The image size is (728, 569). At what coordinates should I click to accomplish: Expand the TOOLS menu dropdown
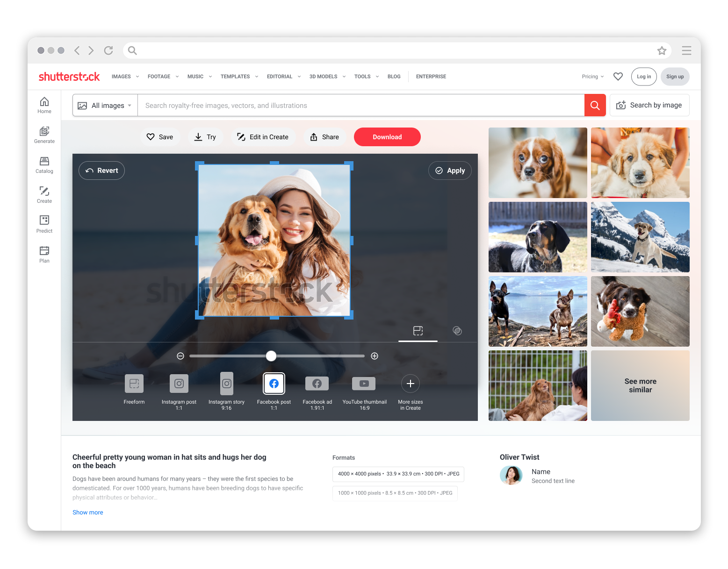pyautogui.click(x=367, y=77)
